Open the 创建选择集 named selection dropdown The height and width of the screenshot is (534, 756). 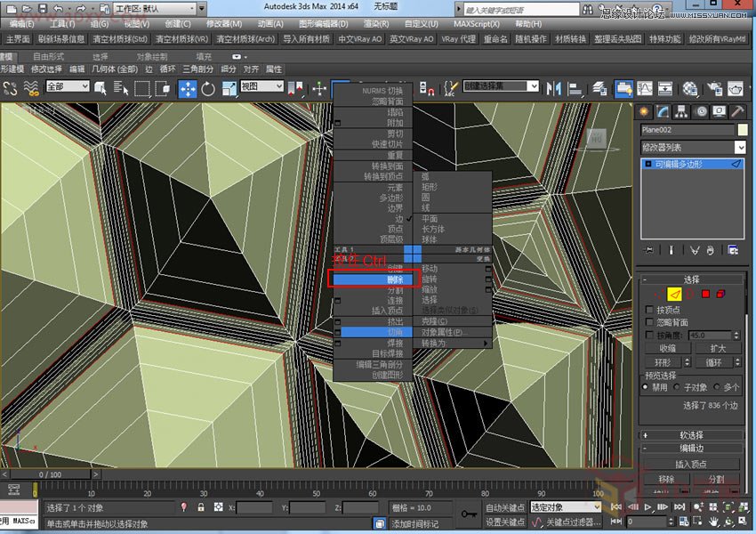[x=501, y=86]
